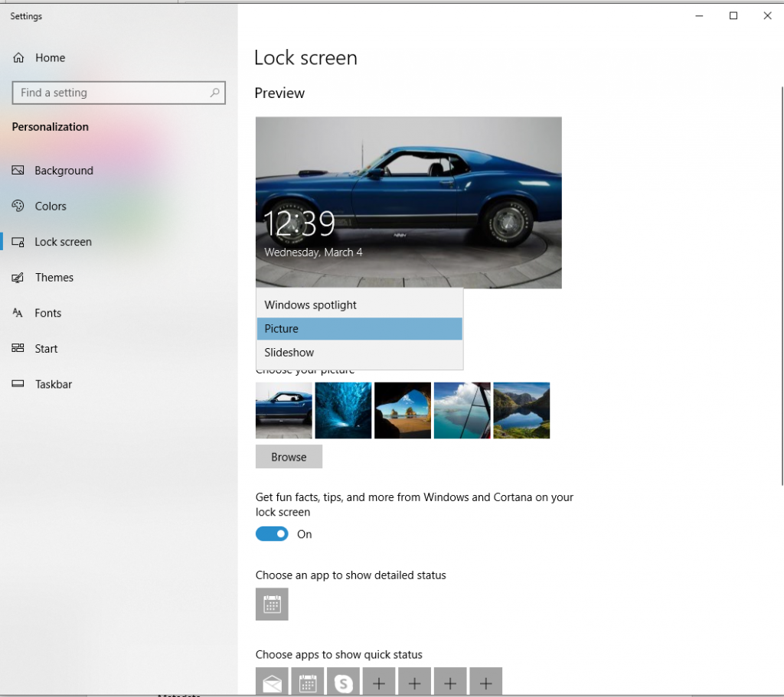The width and height of the screenshot is (784, 697).
Task: Open Background settings from the sidebar
Action: pos(64,170)
